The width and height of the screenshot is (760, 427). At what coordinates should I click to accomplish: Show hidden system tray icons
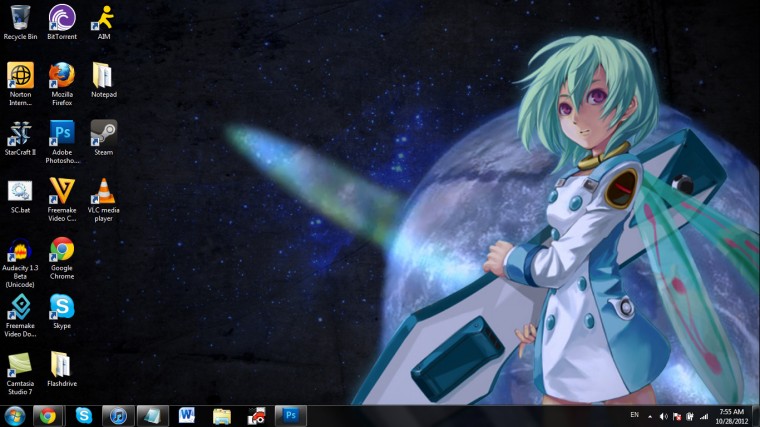(x=650, y=416)
